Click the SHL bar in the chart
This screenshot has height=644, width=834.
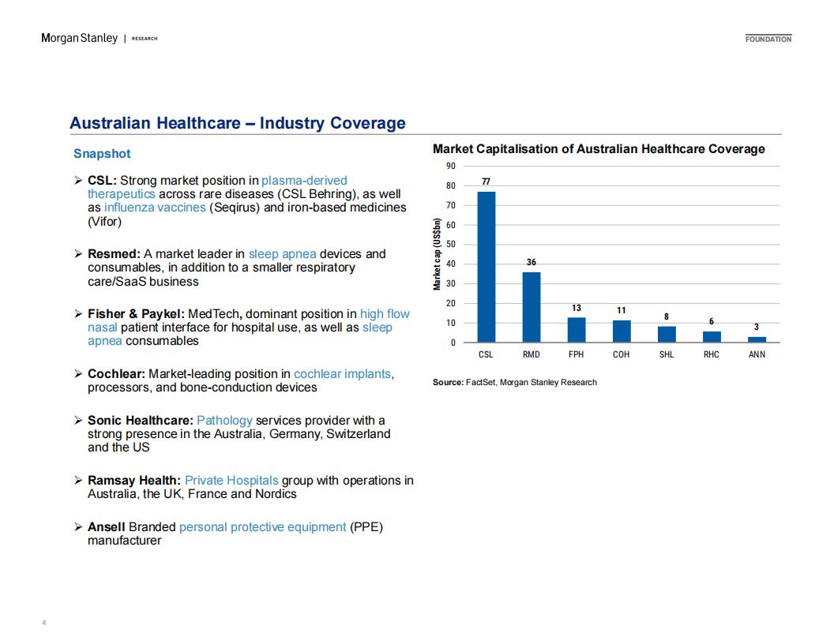click(x=667, y=334)
